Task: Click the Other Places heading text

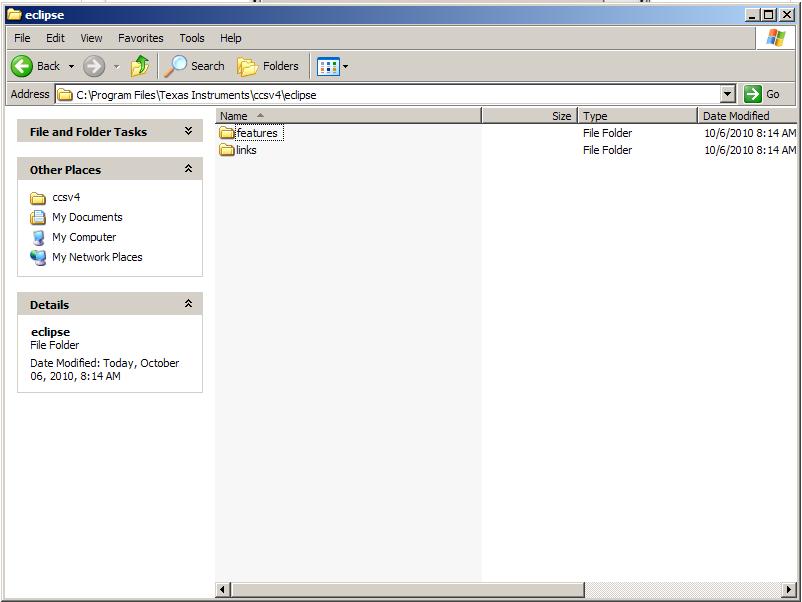Action: point(65,170)
